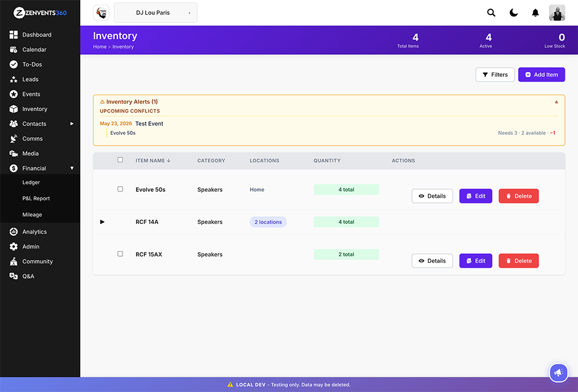The width and height of the screenshot is (578, 392).
Task: Click the 2 locations badge
Action: point(268,222)
